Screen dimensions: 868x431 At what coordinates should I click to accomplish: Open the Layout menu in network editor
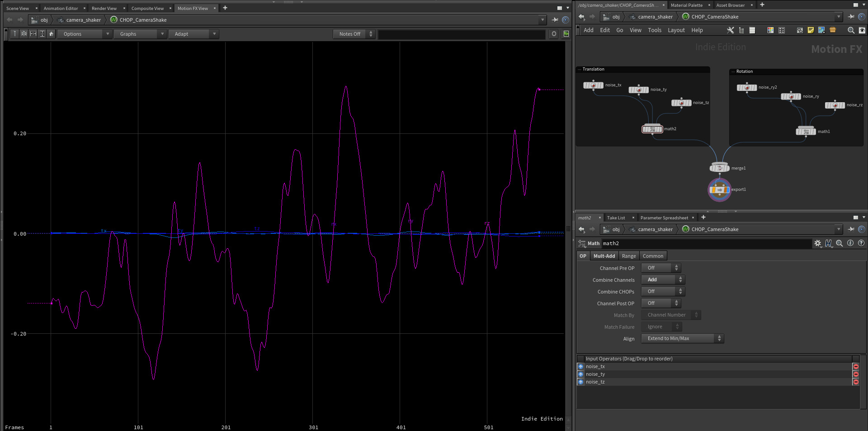676,30
